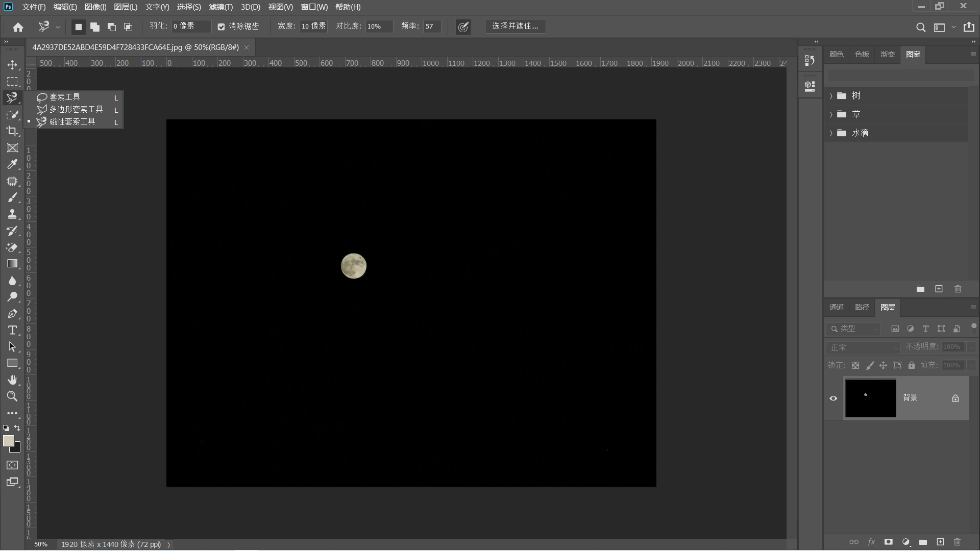Click the 选择并遮住... button
The image size is (980, 551).
click(x=515, y=26)
